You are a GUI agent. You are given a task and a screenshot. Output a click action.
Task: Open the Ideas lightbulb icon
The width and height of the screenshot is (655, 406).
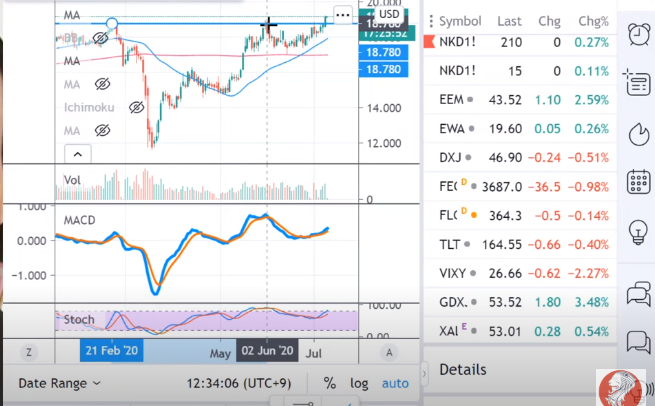tap(638, 232)
